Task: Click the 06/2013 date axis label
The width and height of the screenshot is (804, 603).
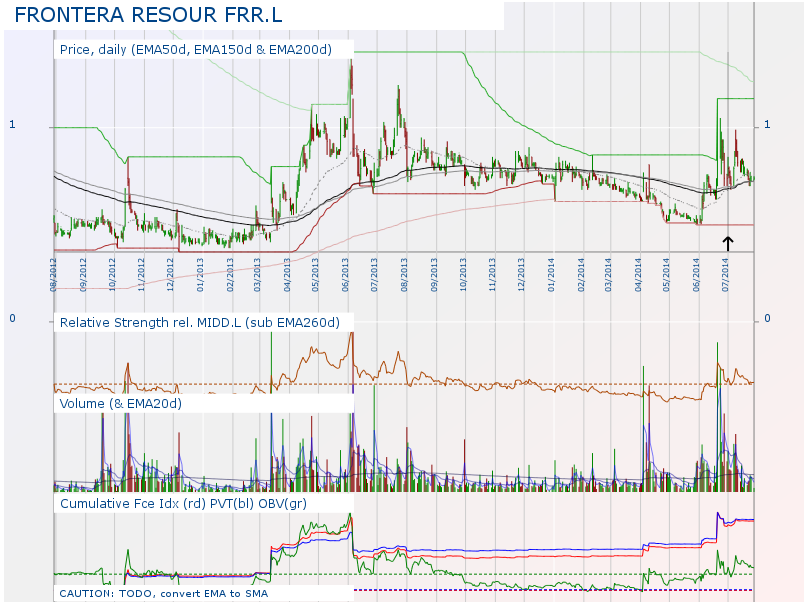Action: tap(345, 275)
